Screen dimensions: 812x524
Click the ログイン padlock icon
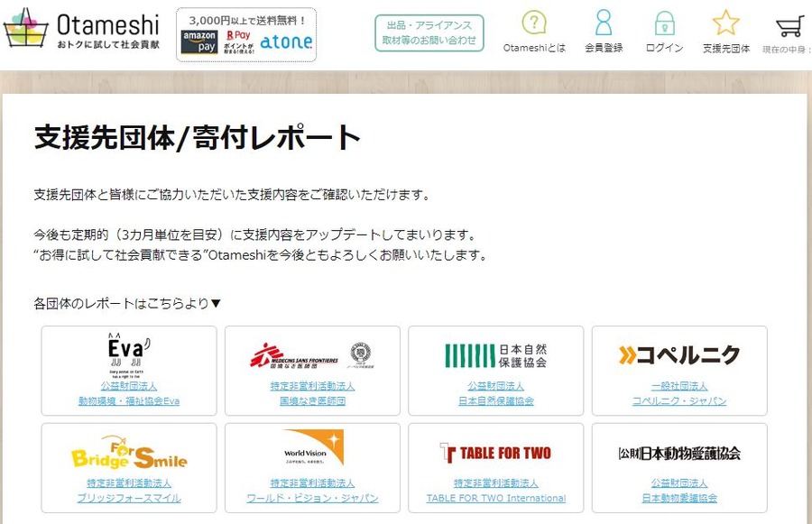pos(664,23)
